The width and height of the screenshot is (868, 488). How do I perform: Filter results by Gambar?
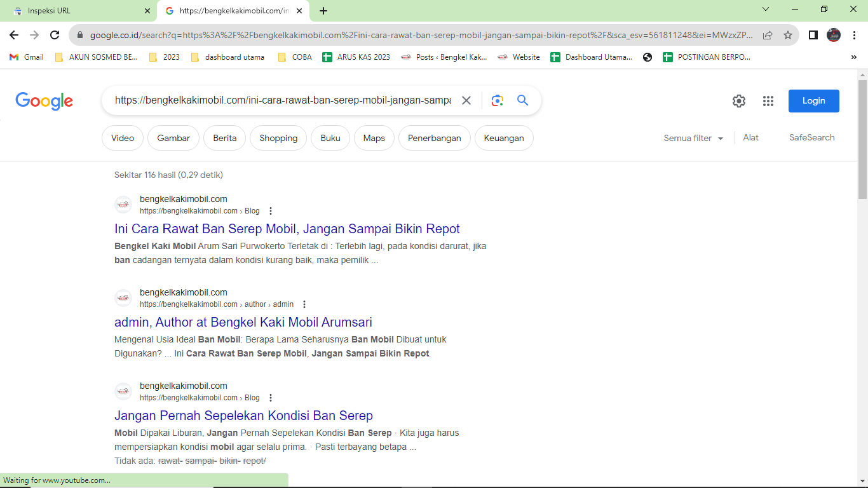tap(173, 138)
